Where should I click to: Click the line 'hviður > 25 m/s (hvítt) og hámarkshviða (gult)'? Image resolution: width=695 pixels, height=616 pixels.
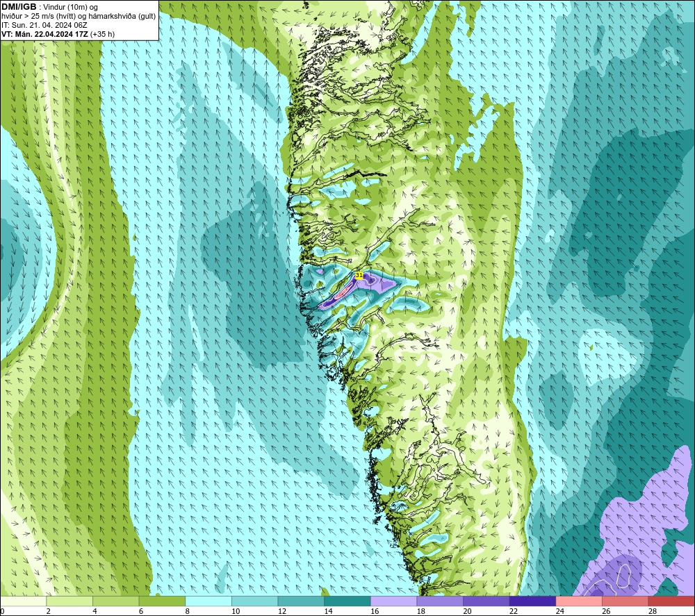tap(79, 16)
